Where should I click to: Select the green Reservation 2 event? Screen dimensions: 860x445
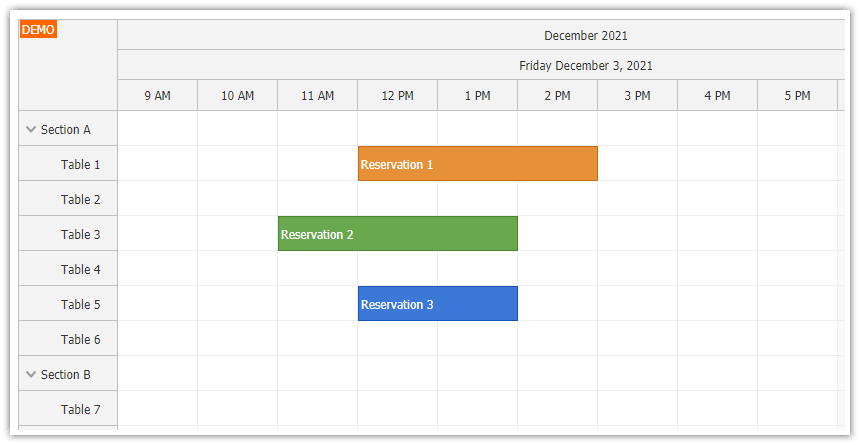coord(397,234)
